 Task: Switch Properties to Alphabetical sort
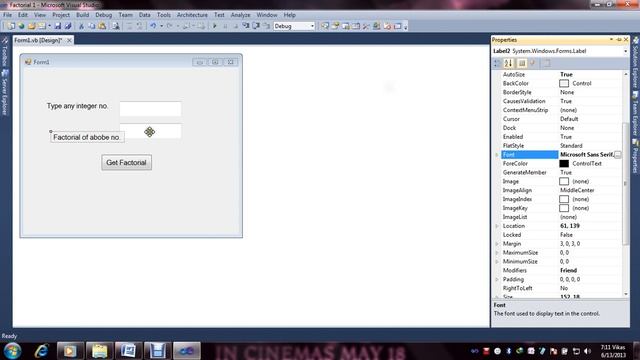(x=508, y=63)
